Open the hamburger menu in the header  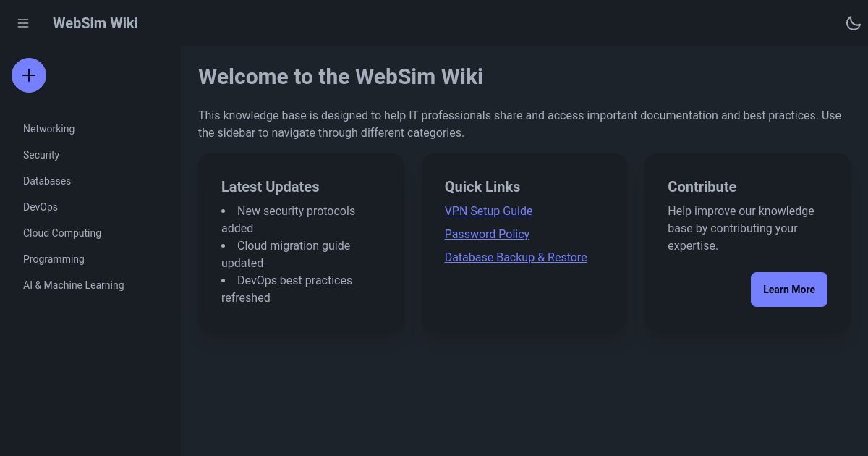pyautogui.click(x=23, y=23)
